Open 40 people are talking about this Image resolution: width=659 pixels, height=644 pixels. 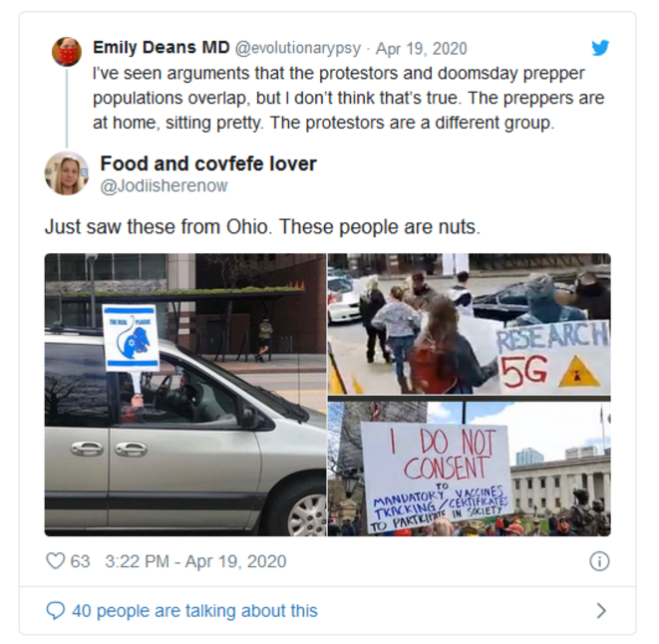point(194,611)
